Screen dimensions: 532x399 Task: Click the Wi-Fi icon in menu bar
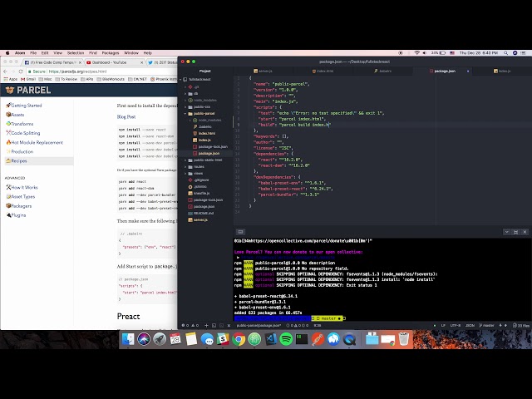417,53
